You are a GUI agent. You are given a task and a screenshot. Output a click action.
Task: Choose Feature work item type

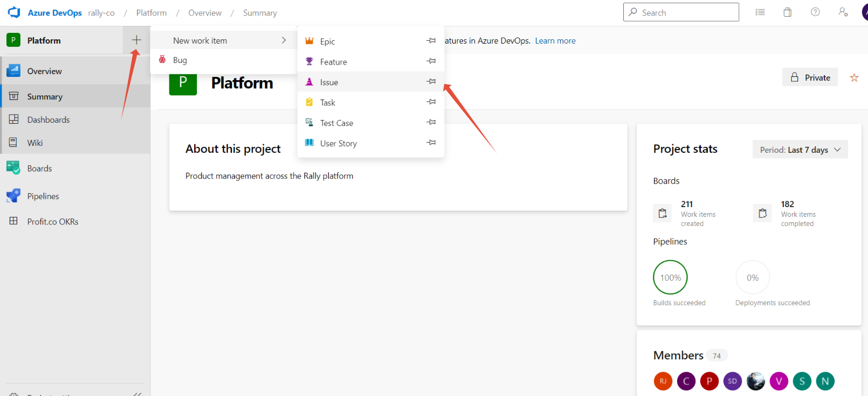pyautogui.click(x=371, y=61)
